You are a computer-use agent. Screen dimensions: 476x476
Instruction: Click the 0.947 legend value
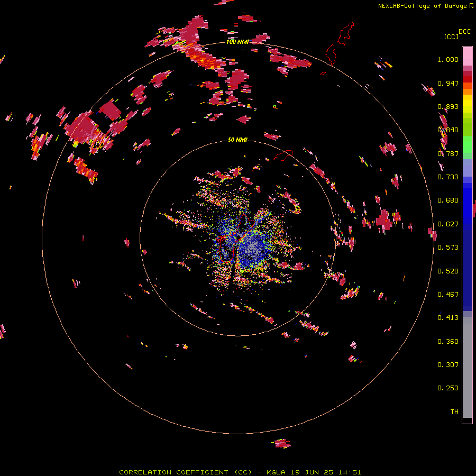448,83
